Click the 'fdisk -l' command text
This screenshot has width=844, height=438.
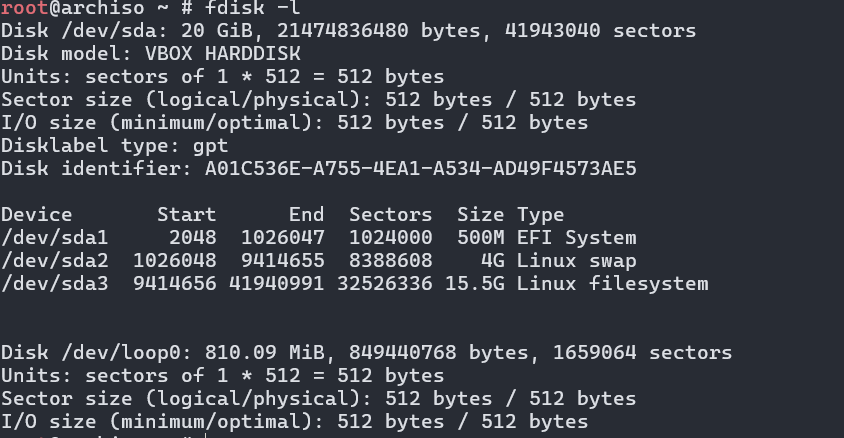252,8
